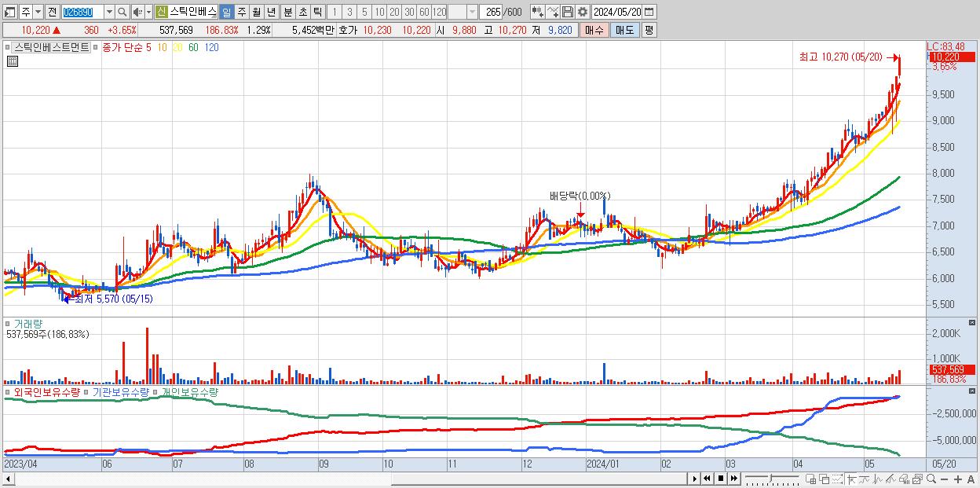Click the stacked charts icon bottom toolbar
This screenshot has height=488, width=980.
pyautogui.click(x=917, y=479)
